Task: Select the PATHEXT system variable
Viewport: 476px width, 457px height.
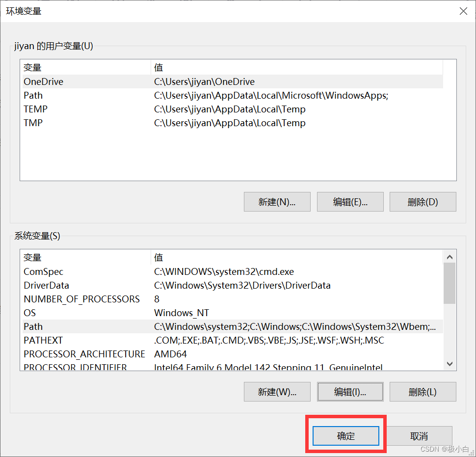Action: coord(233,340)
